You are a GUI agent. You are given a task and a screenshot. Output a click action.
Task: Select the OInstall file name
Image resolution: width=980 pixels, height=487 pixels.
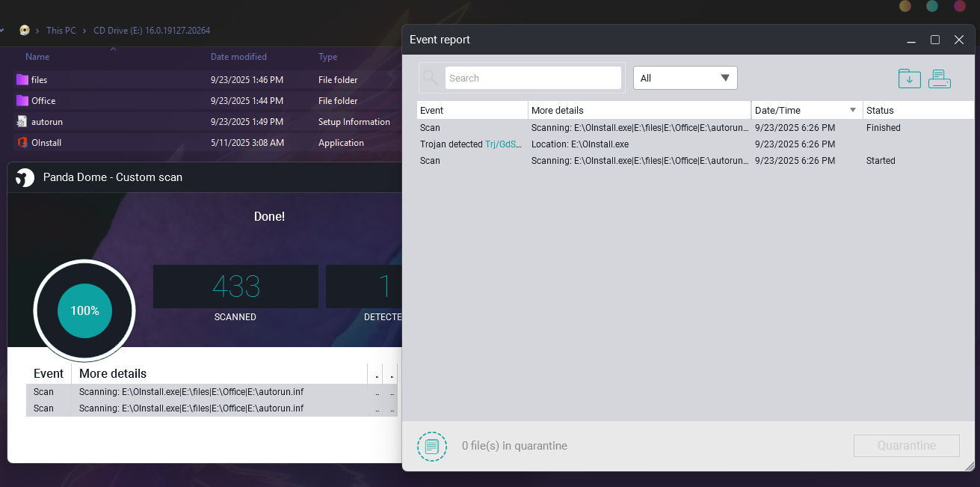click(x=46, y=143)
